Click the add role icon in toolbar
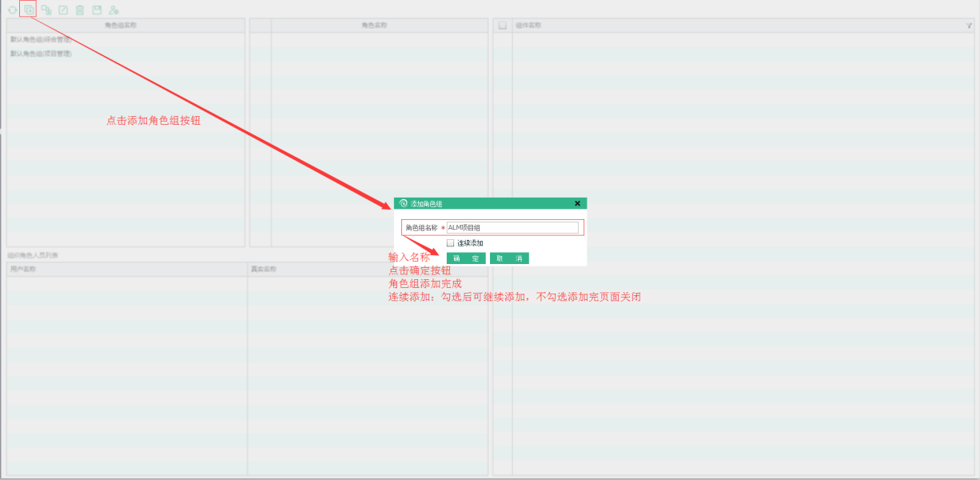 (46, 10)
